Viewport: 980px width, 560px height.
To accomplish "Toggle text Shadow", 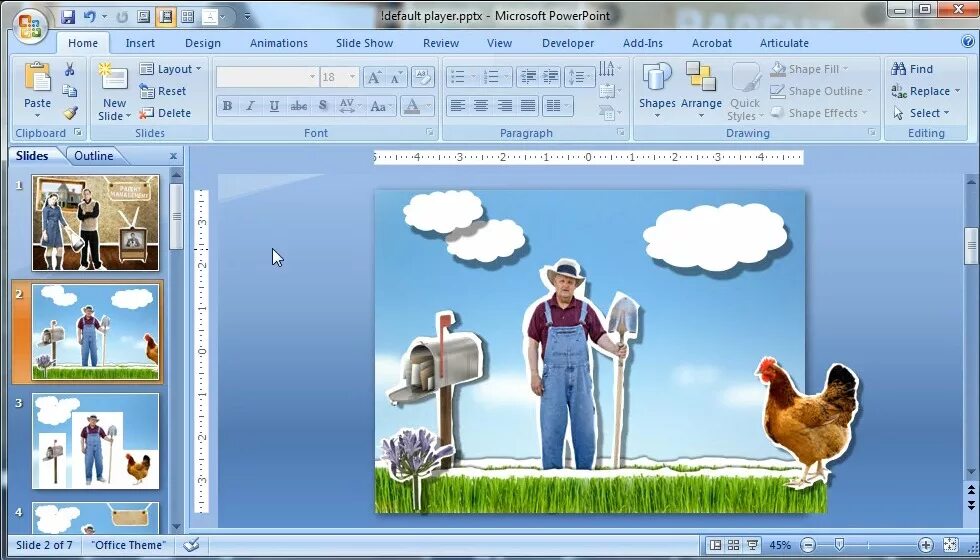I will click(x=322, y=106).
